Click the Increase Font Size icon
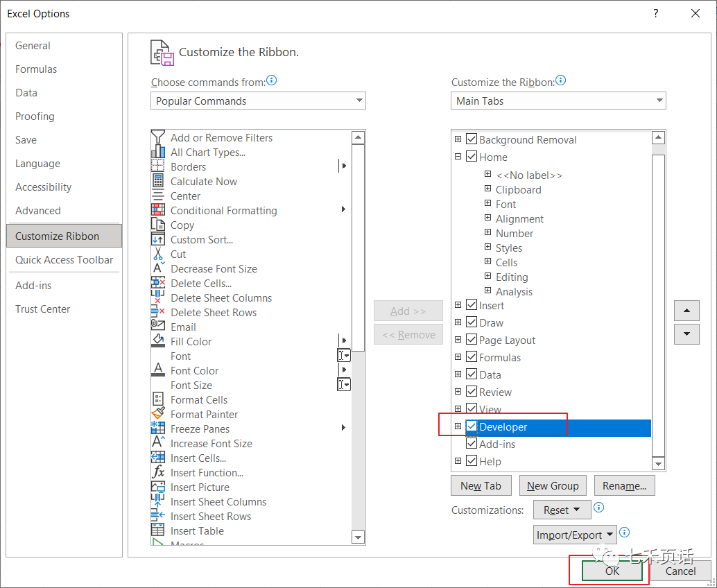This screenshot has width=717, height=588. (158, 442)
